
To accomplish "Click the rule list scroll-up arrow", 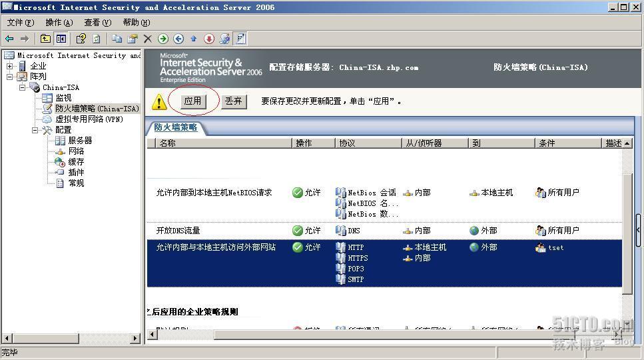I will click(x=627, y=143).
